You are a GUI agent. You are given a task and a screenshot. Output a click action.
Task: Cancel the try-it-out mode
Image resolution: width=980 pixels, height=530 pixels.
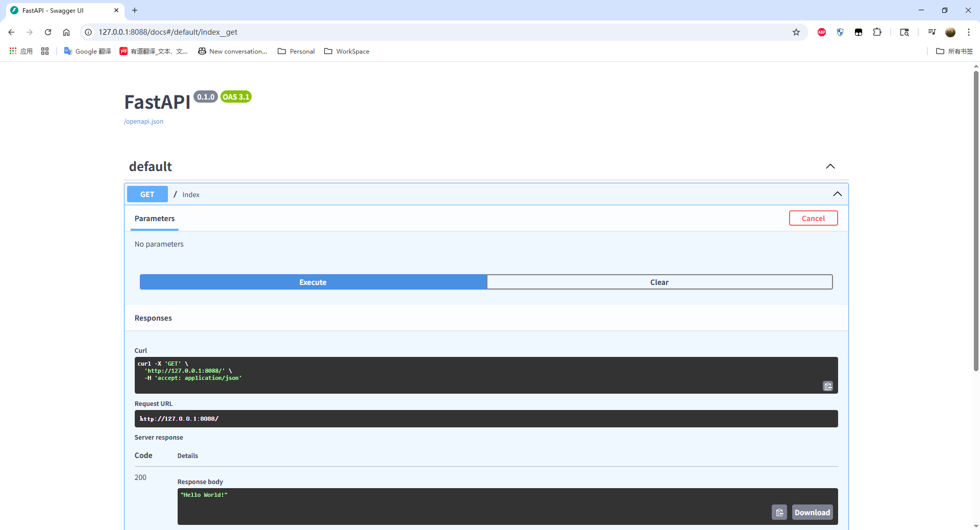[813, 218]
